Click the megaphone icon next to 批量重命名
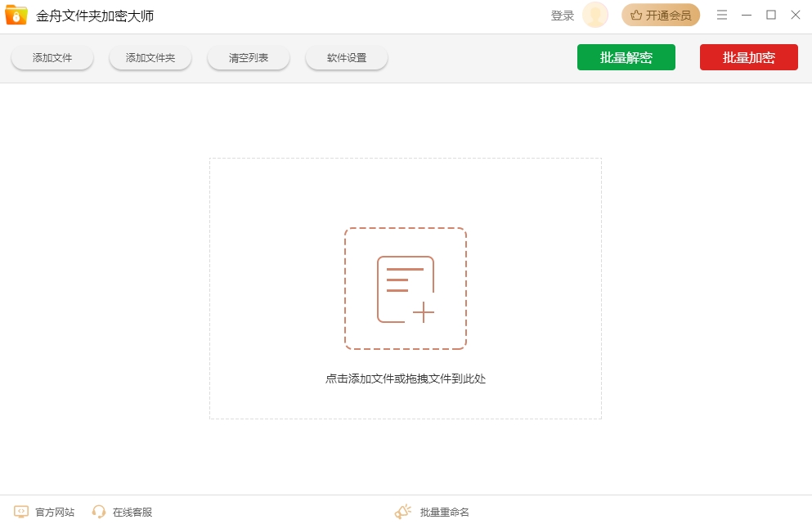The image size is (812, 524). point(402,511)
